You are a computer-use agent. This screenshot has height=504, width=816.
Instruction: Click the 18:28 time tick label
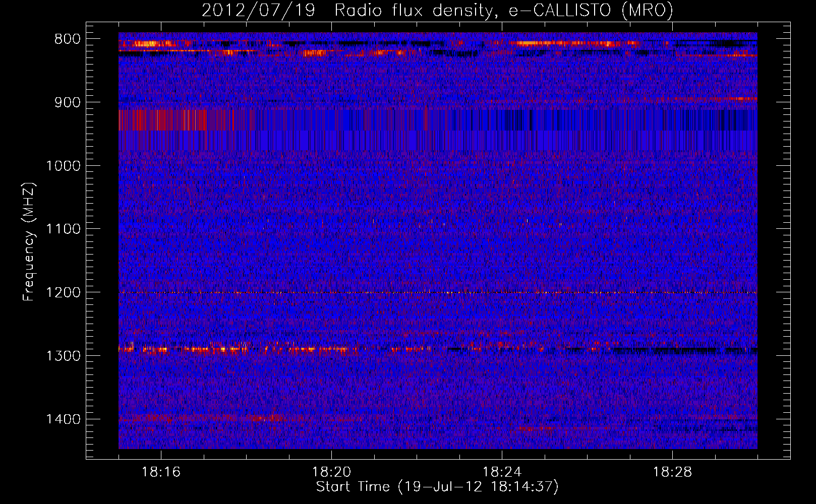click(672, 472)
